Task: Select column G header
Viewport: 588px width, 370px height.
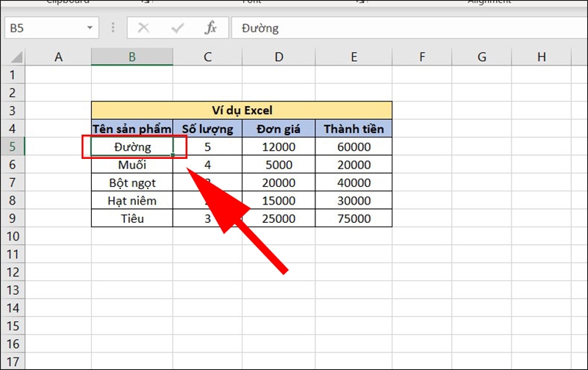Action: coord(481,57)
